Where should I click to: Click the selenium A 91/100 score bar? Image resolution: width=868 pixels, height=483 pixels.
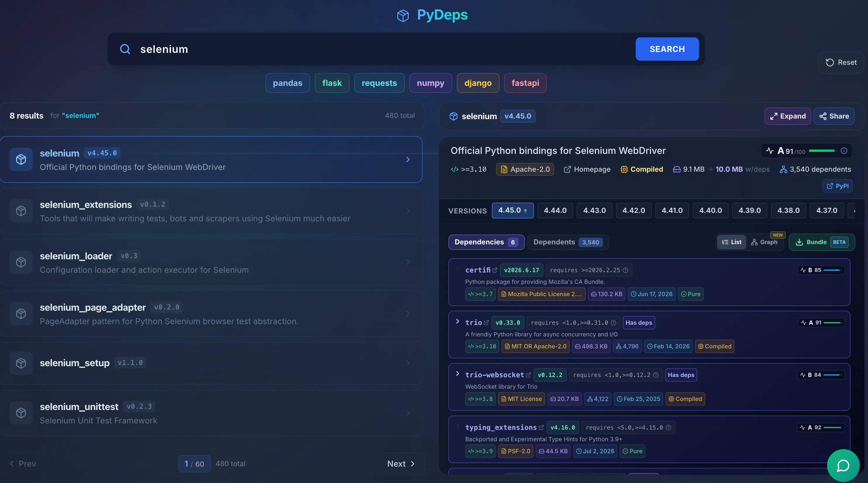pyautogui.click(x=822, y=151)
